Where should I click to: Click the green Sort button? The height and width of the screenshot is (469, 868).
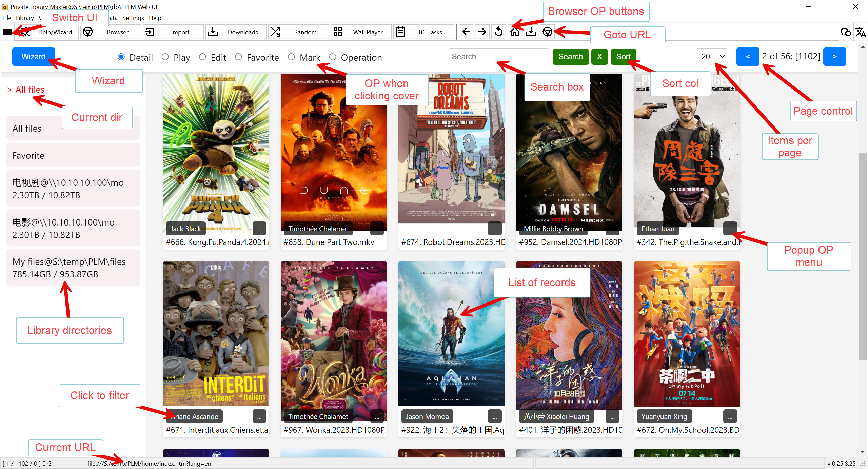pyautogui.click(x=623, y=57)
